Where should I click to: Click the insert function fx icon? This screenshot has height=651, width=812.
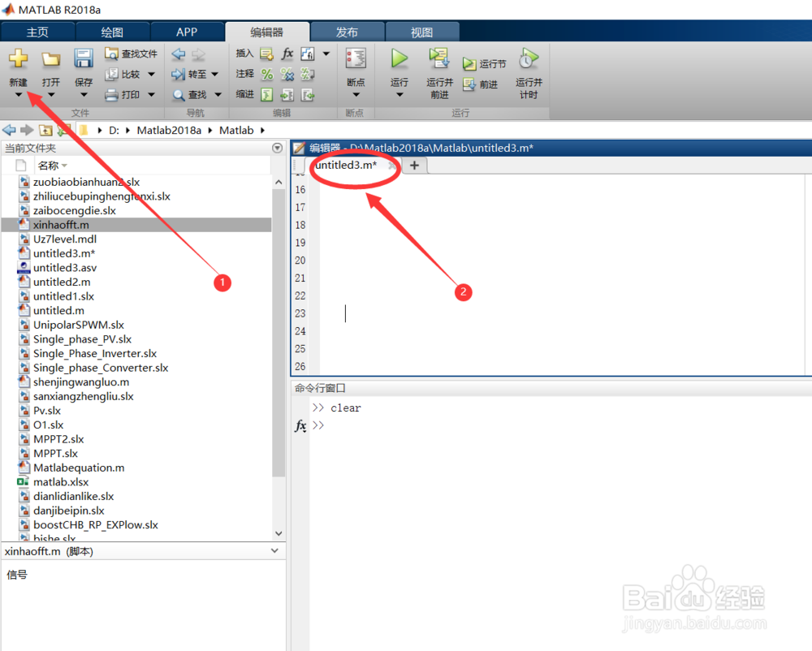tap(287, 54)
